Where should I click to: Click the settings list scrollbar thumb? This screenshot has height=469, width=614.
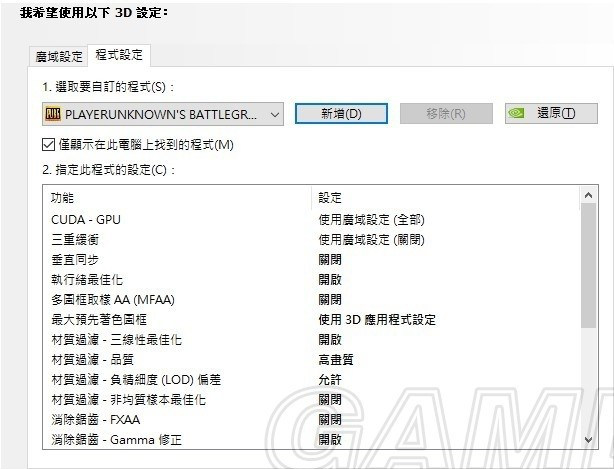coord(588,265)
